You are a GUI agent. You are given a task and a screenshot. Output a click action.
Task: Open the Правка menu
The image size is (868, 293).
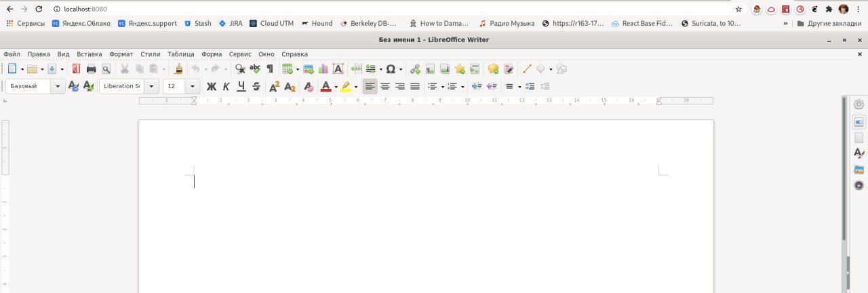(x=39, y=54)
